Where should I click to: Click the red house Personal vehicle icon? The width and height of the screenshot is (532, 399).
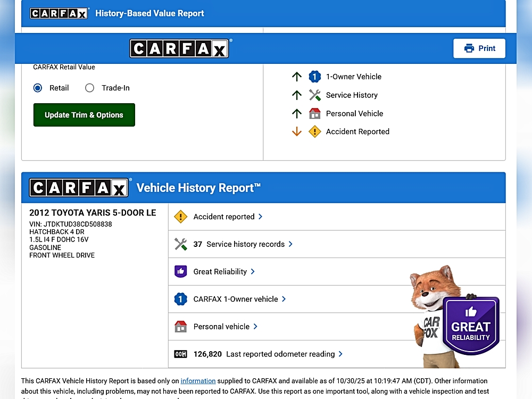click(181, 327)
